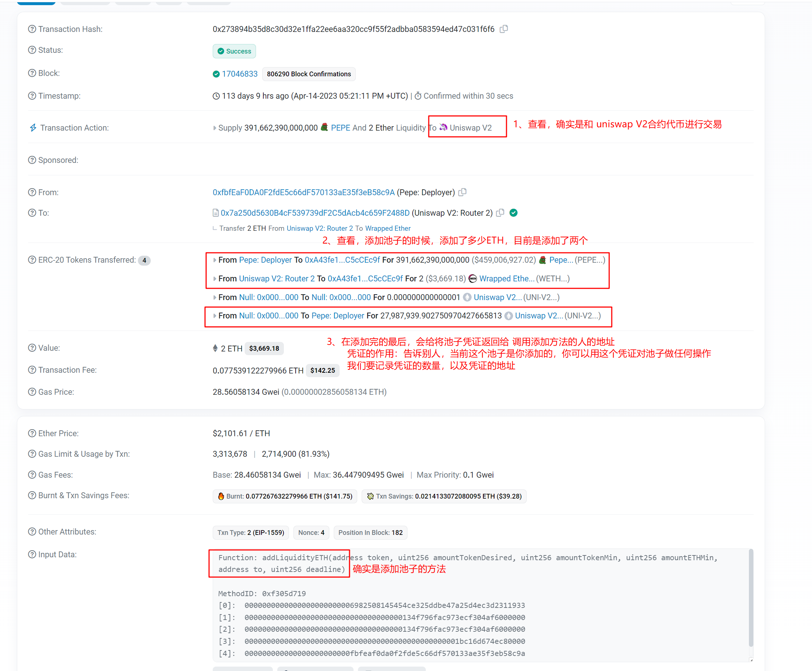
Task: Expand the Uniswap V2: Router 2 transfer row arrow
Action: pos(215,279)
